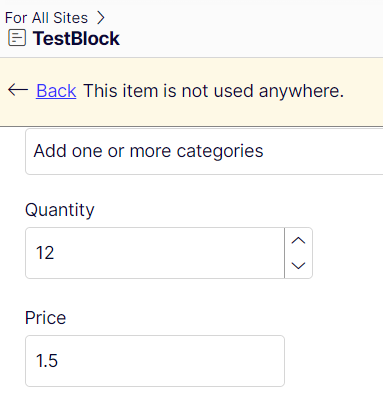This screenshot has height=414, width=383.
Task: Click the chevron after For All Sites
Action: pyautogui.click(x=101, y=18)
